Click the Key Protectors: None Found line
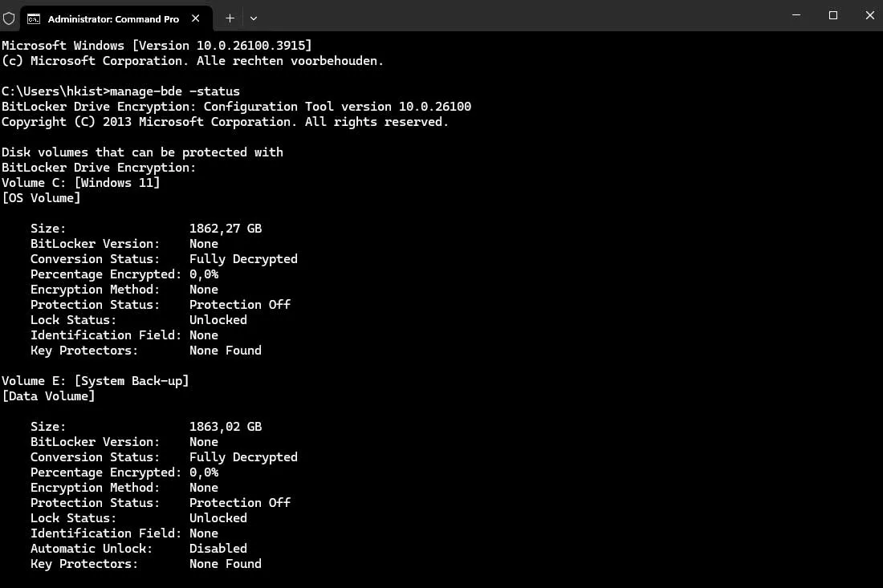883x588 pixels. coord(145,350)
